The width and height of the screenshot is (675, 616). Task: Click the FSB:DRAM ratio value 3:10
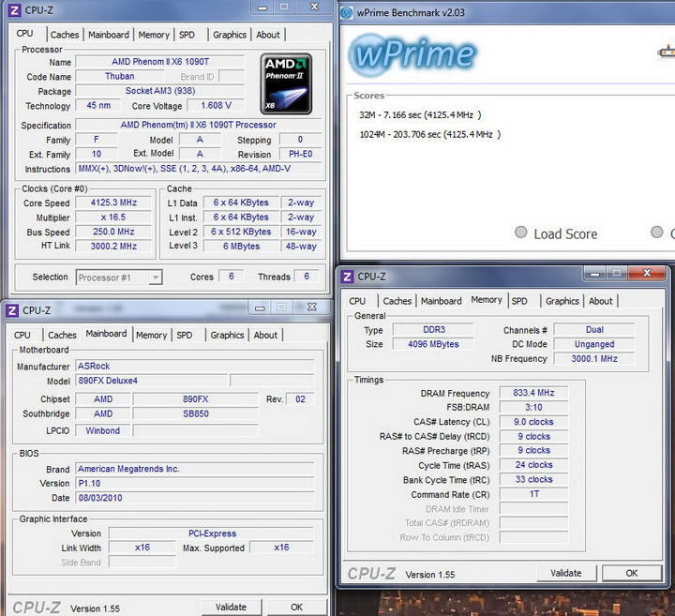533,407
